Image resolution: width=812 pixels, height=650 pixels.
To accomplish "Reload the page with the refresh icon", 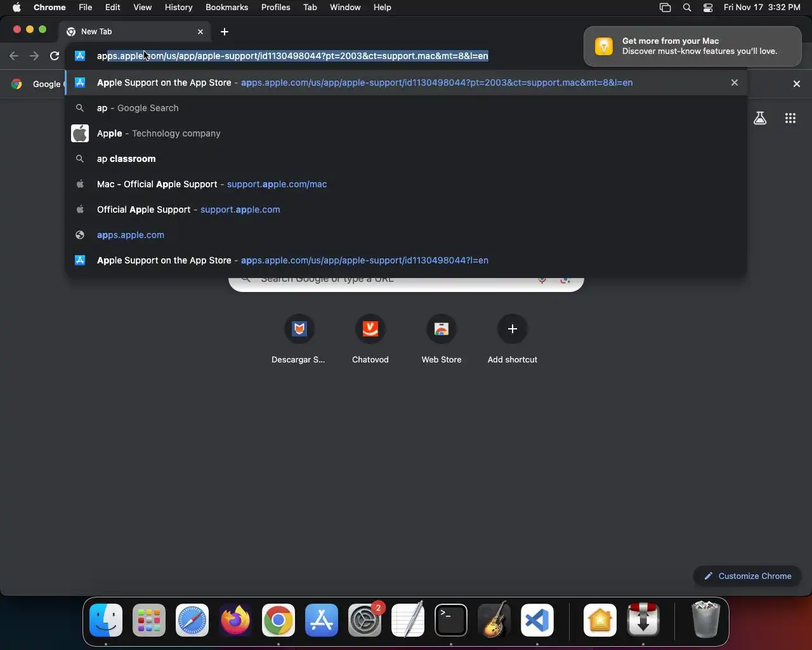I will point(55,56).
